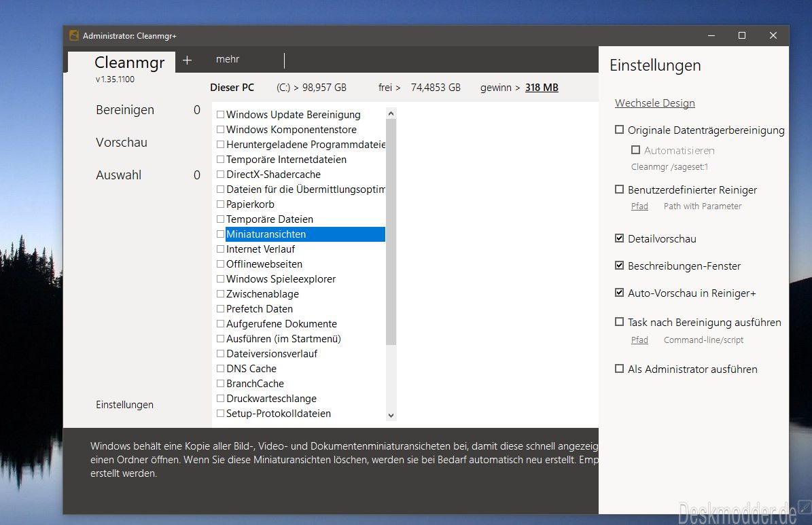The image size is (812, 525).
Task: Check the BranchCache checkbox
Action: (221, 384)
